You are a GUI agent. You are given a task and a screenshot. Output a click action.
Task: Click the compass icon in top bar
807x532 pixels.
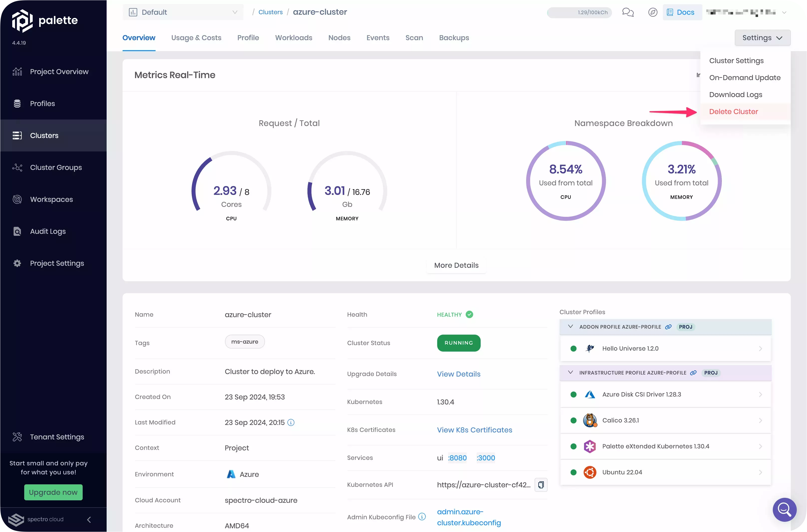(652, 12)
